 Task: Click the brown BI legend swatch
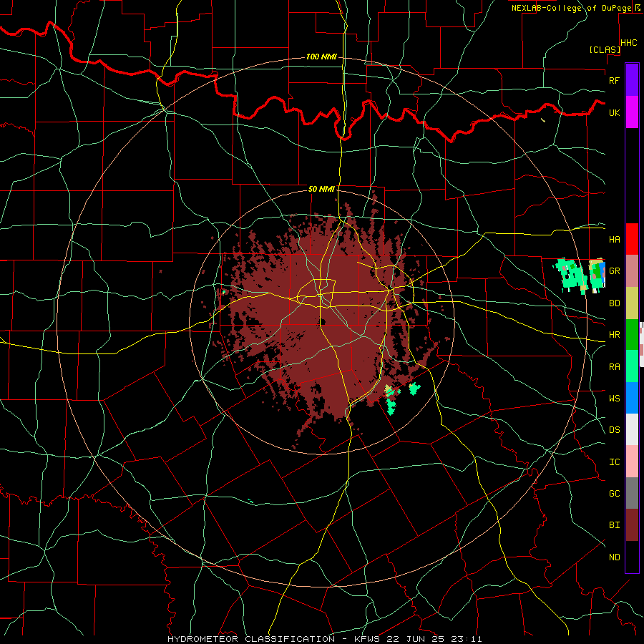632,525
